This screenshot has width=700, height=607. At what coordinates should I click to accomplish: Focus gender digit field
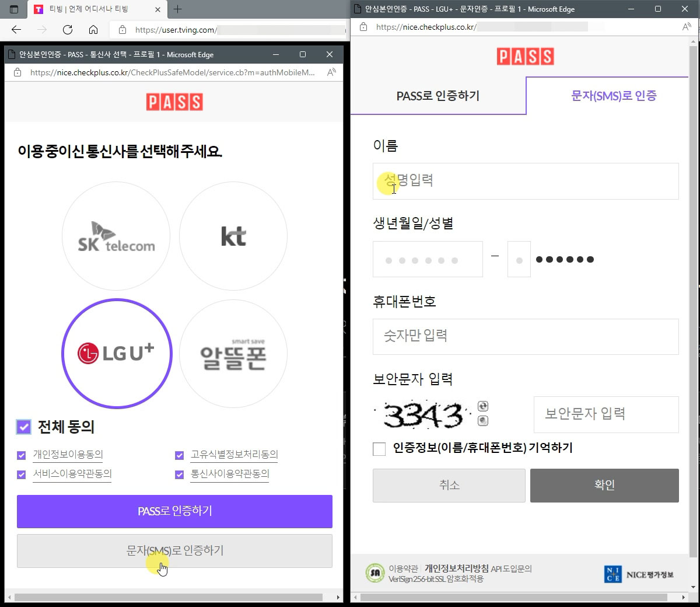coord(519,259)
